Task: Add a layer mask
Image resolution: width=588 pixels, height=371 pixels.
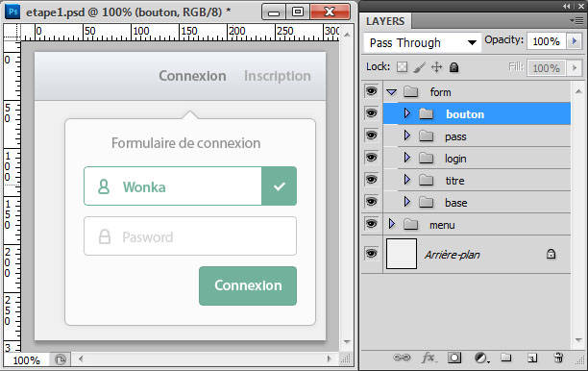Action: [454, 358]
